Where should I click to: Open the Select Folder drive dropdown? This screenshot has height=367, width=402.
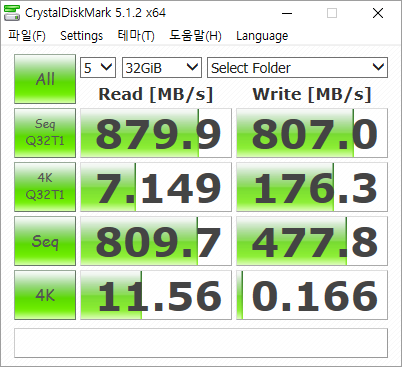[x=297, y=68]
